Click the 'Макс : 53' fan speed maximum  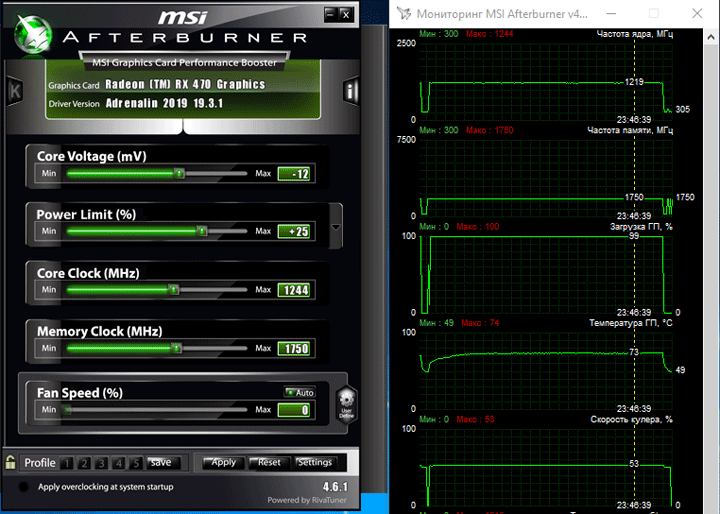[x=476, y=419]
